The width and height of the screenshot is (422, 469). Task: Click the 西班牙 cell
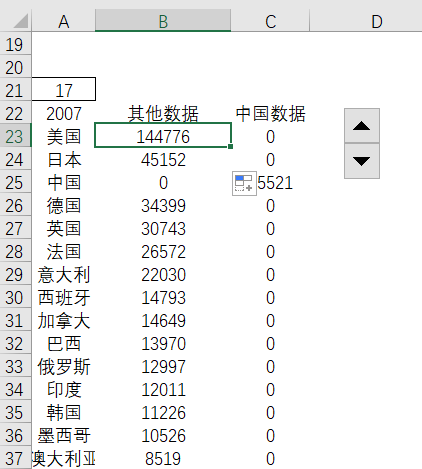63,297
